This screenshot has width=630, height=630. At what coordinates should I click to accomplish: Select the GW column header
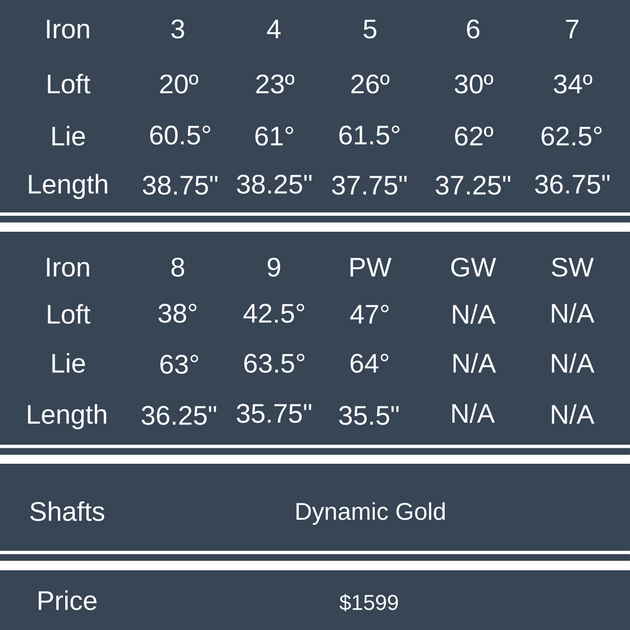pyautogui.click(x=473, y=268)
